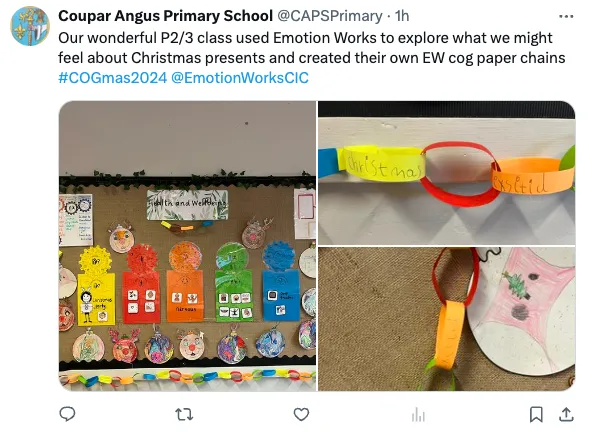
Task: Click the reply speech bubble icon
Action: click(67, 414)
